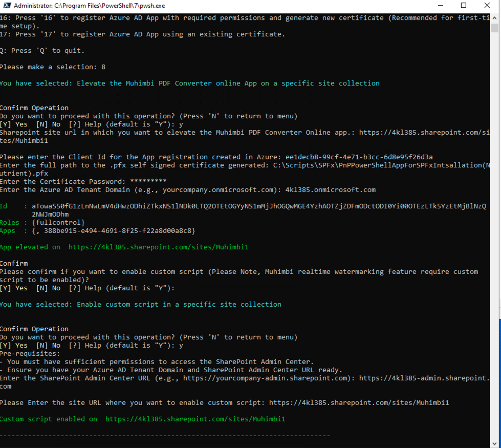Open the PowerShell window system menu icon
The image size is (501, 448).
[x=7, y=5]
